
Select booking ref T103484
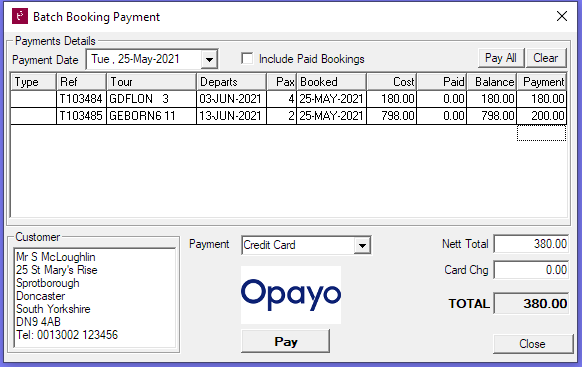(x=81, y=99)
